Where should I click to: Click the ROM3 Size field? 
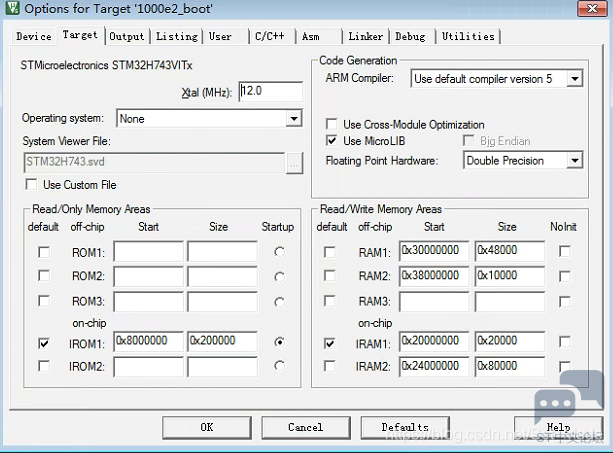pyautogui.click(x=222, y=302)
